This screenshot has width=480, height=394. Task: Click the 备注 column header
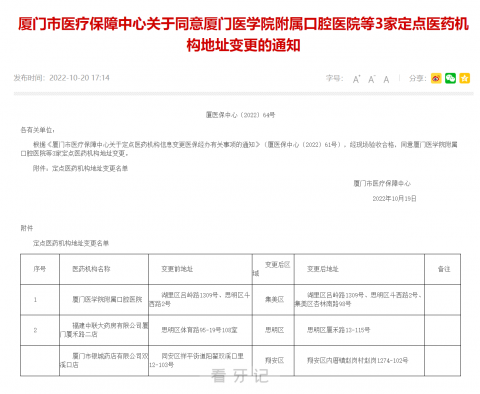point(443,269)
